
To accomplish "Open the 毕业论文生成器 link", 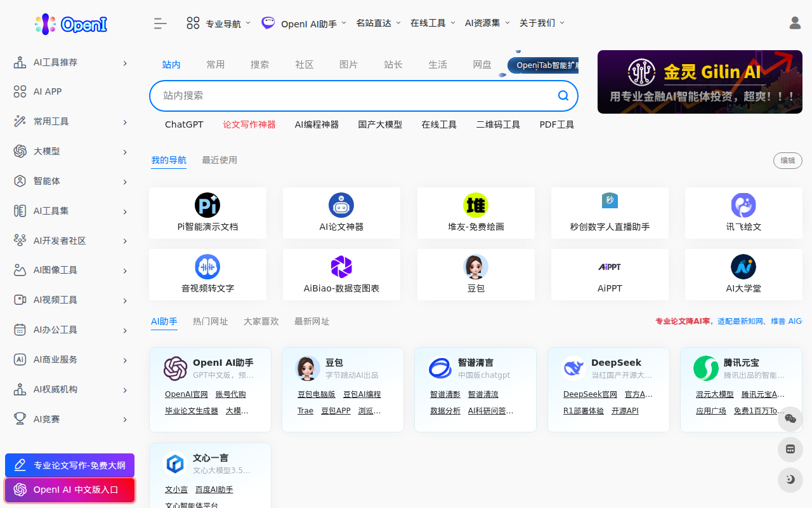I will [x=192, y=411].
